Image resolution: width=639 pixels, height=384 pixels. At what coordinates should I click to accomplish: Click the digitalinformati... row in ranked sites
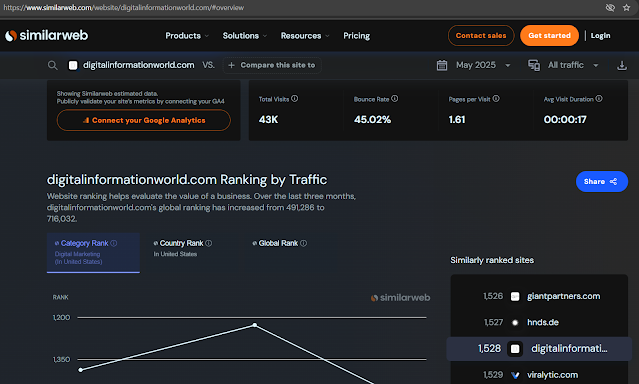539,349
